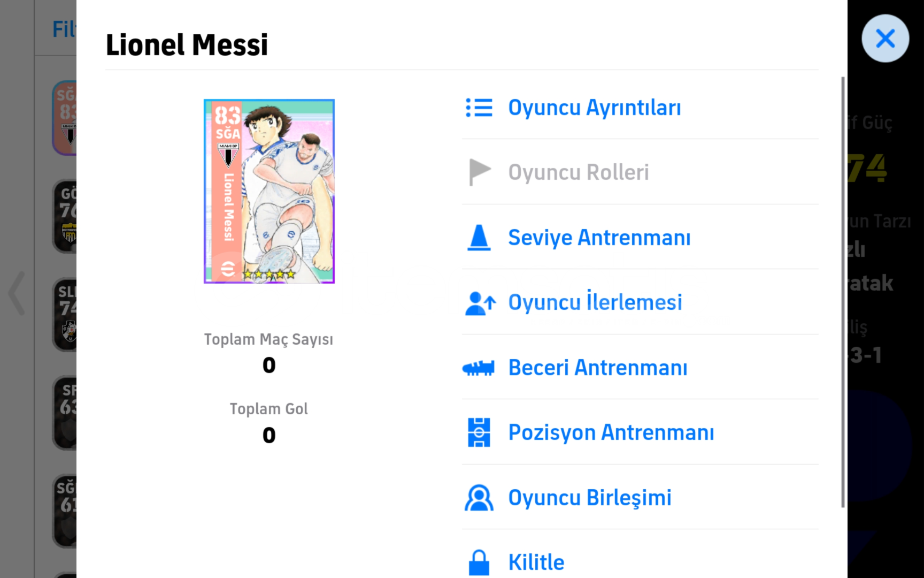
Task: Select the cone icon for Seviye Antrenmanı
Action: click(x=479, y=238)
